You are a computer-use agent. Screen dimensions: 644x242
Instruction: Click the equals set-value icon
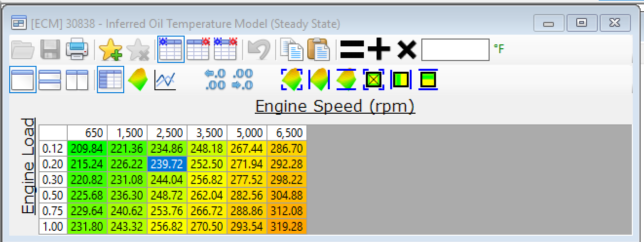click(352, 49)
